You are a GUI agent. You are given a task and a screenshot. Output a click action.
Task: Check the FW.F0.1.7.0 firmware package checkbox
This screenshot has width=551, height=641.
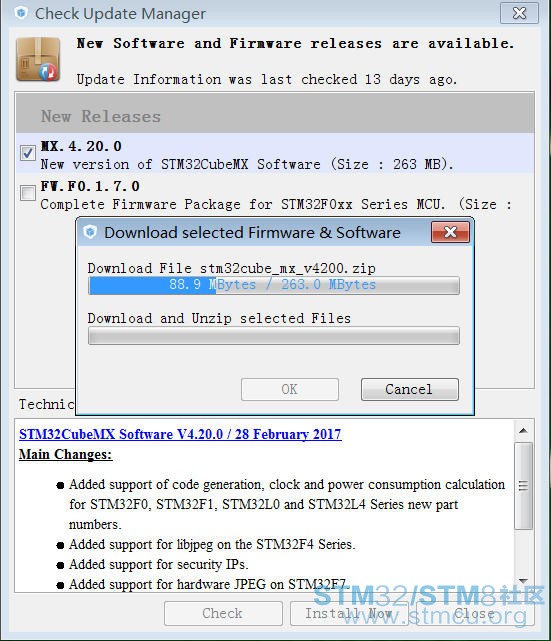(28, 193)
